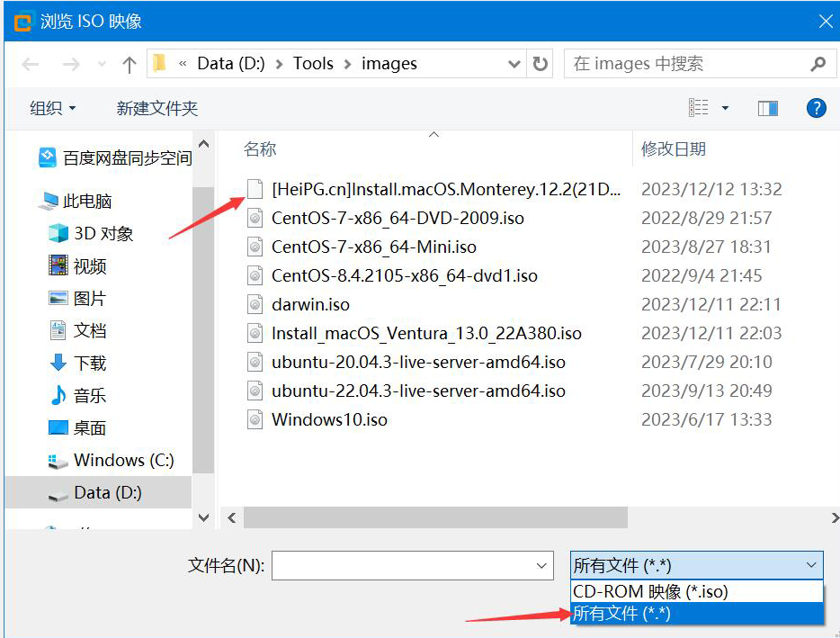
Task: Open 下载 folder in sidebar
Action: (77, 363)
